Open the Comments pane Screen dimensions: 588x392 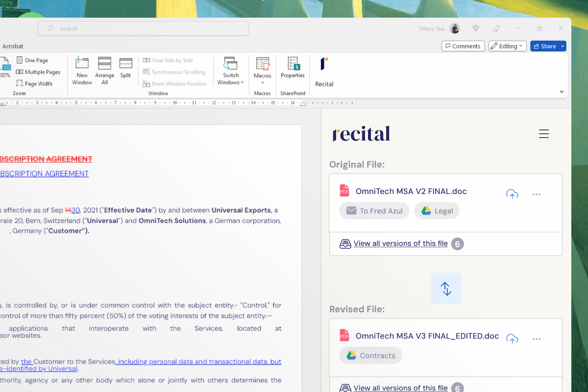tap(463, 46)
